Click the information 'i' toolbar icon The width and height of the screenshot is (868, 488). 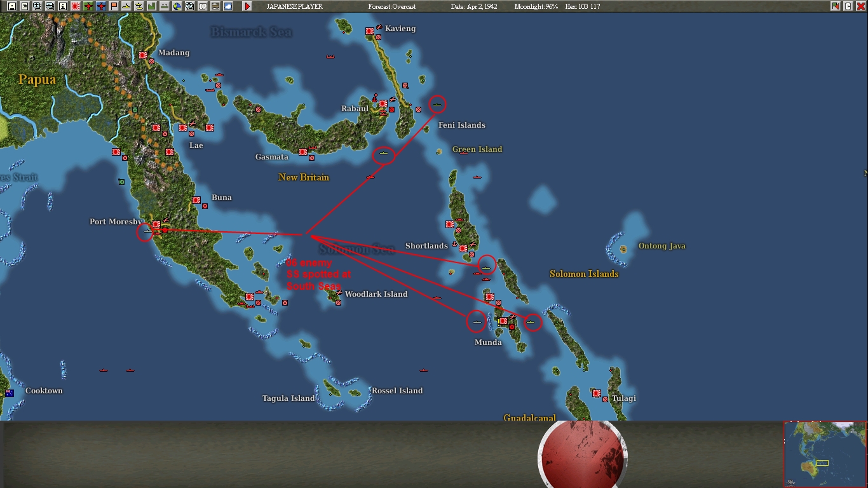point(63,6)
